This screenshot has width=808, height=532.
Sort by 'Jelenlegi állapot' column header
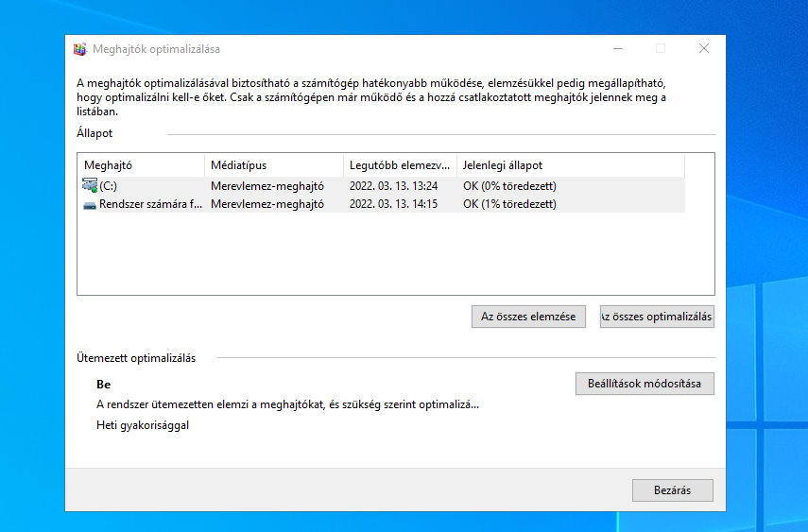click(571, 165)
